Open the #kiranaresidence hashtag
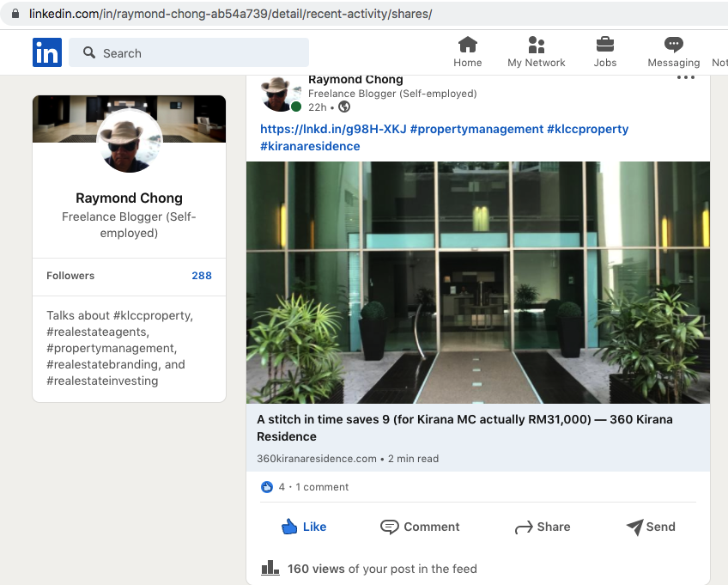728x585 pixels. click(310, 146)
